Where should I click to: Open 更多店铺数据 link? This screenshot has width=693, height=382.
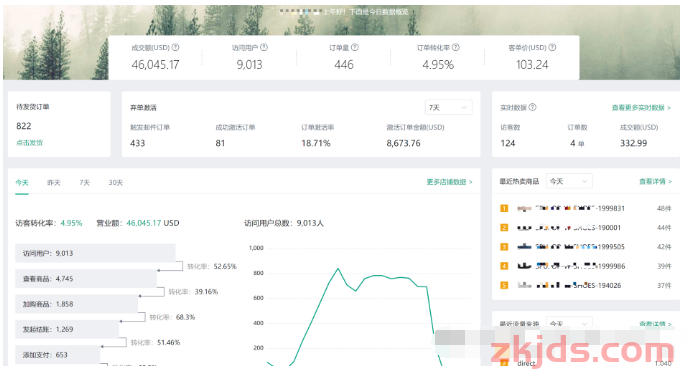pos(449,182)
